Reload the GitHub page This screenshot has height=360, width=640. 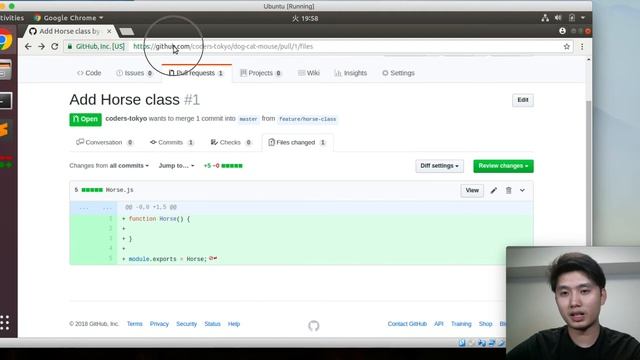pos(55,47)
